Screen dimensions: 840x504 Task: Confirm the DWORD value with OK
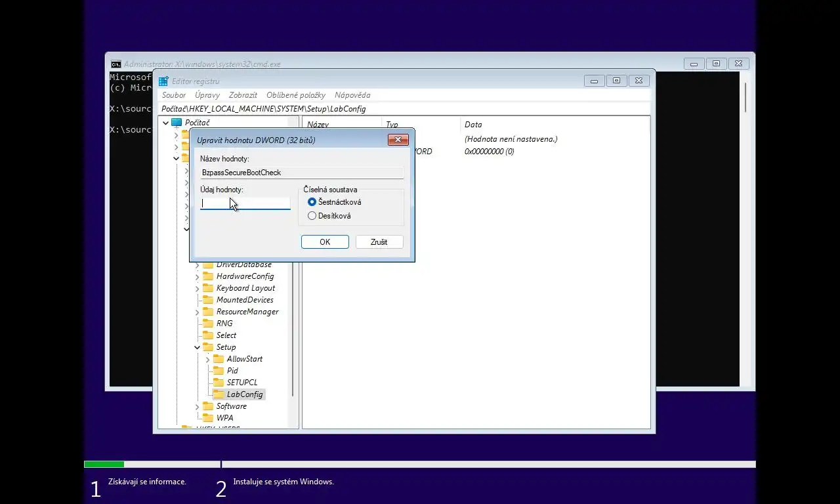325,242
